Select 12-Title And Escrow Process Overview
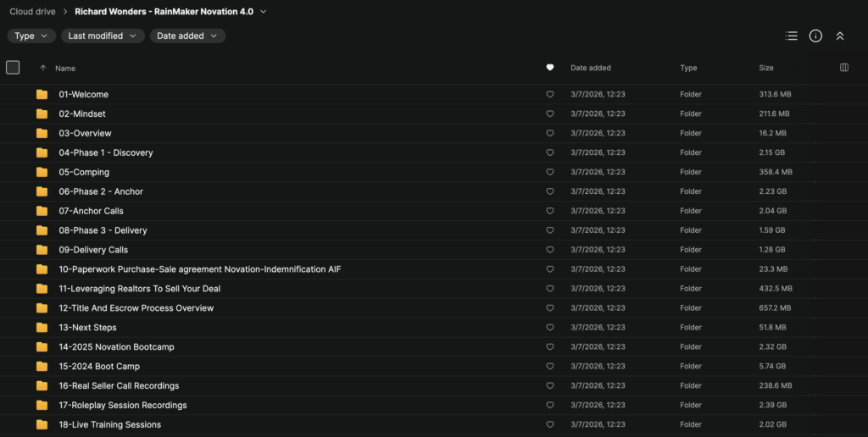The image size is (868, 437). click(434, 308)
